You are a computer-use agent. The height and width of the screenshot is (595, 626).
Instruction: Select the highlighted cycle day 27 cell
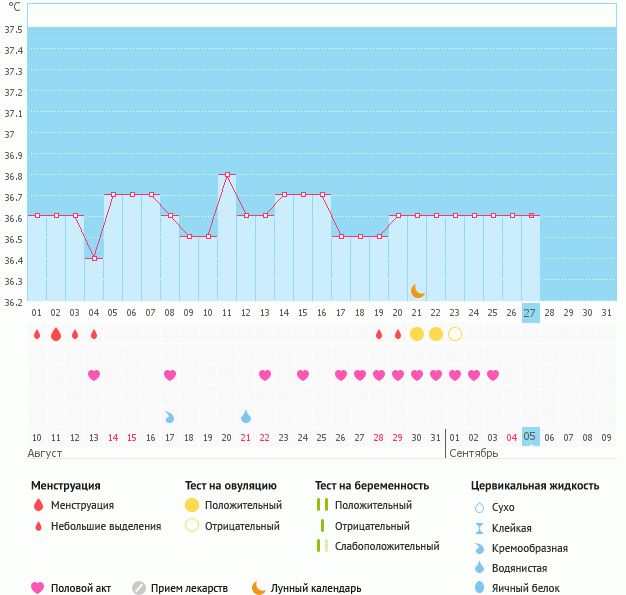tap(530, 312)
